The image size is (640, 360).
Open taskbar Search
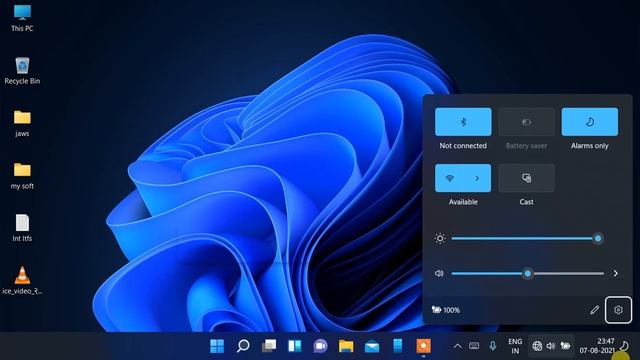click(x=243, y=346)
